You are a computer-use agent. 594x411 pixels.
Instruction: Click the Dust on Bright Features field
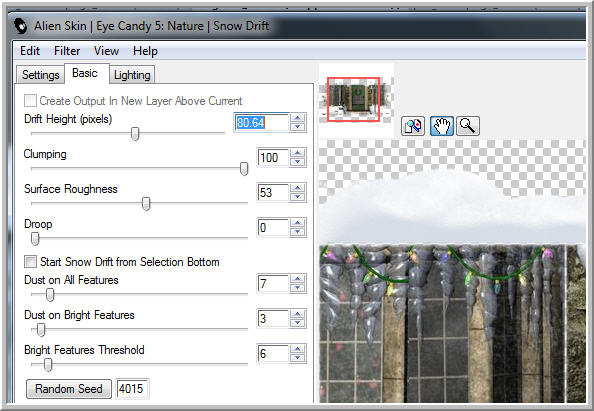[x=273, y=319]
